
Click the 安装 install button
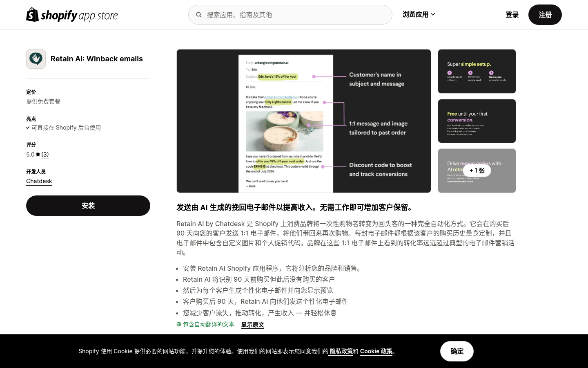point(88,206)
